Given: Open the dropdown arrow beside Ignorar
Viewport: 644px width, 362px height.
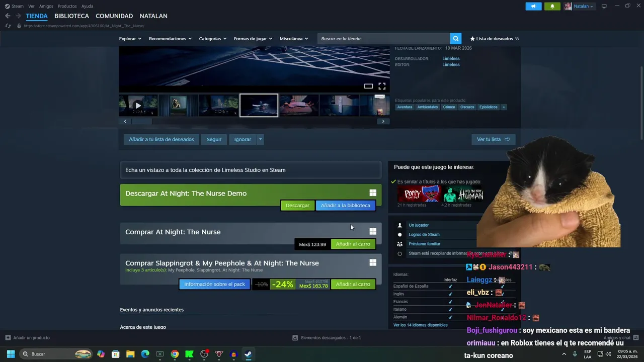Looking at the screenshot, I should click(x=260, y=139).
